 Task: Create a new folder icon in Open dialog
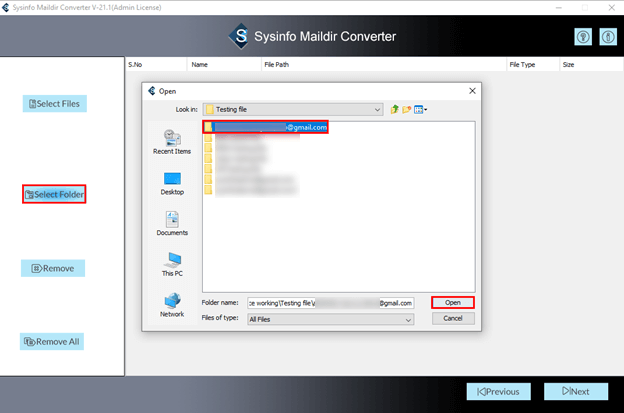point(406,109)
